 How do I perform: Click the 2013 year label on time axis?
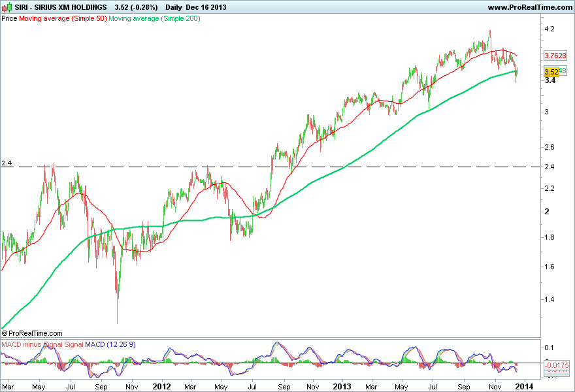pos(342,387)
